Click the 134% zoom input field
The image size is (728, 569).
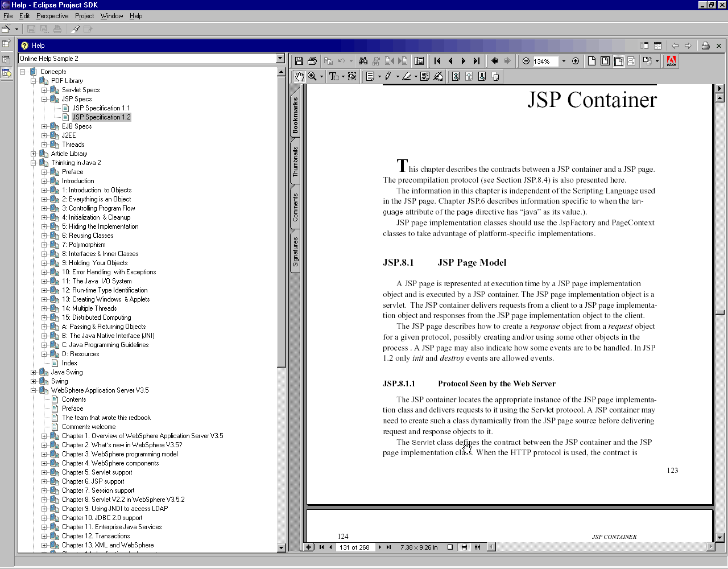[x=546, y=61]
